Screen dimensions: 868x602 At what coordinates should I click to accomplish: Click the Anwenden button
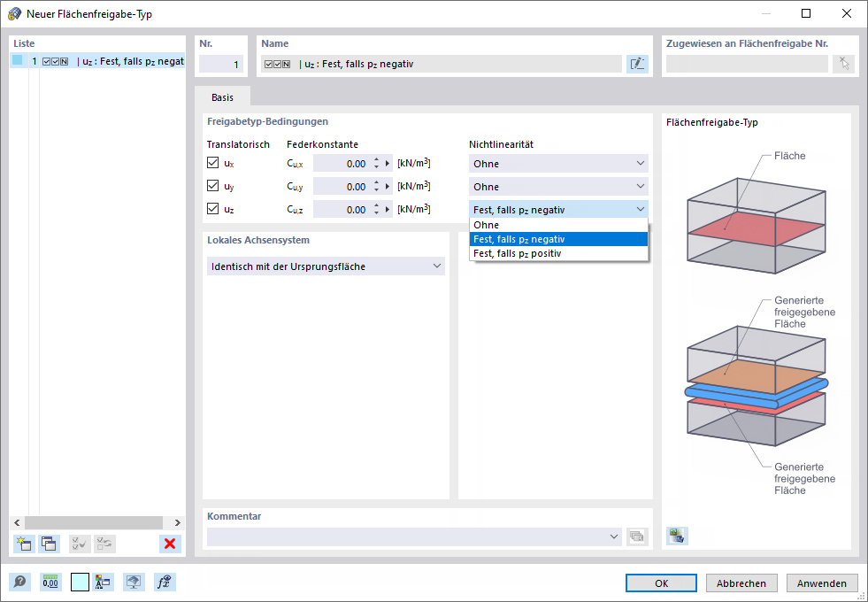pyautogui.click(x=822, y=583)
